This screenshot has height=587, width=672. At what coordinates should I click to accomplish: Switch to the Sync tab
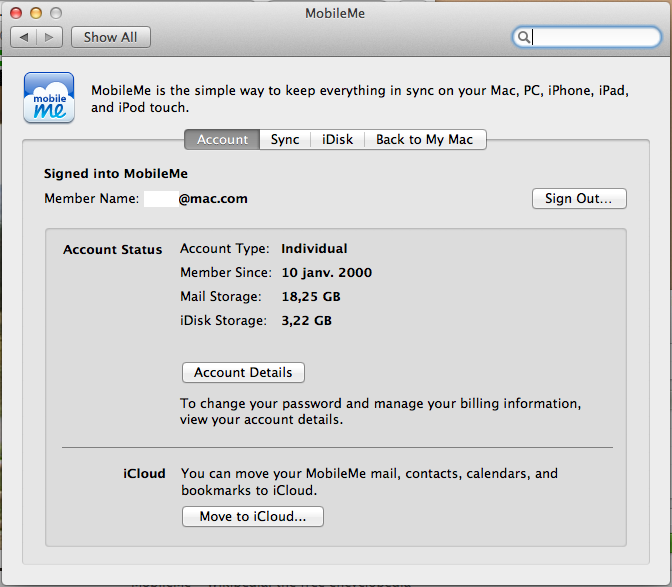pyautogui.click(x=285, y=140)
